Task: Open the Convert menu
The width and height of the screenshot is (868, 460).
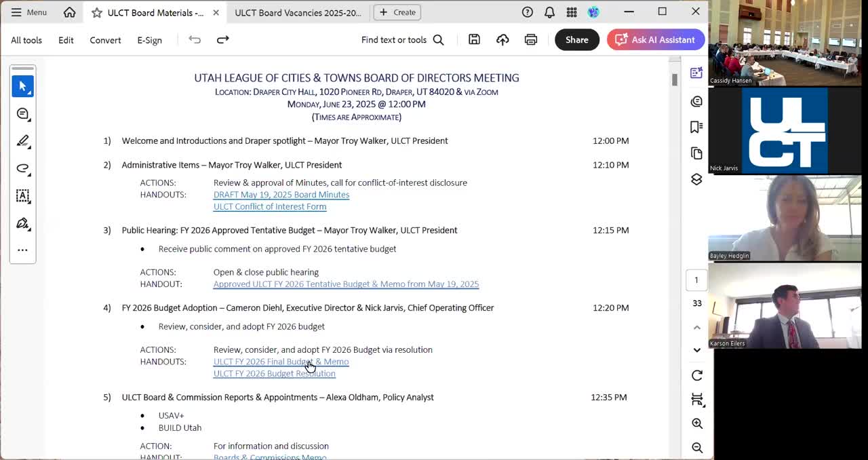Action: pos(105,40)
